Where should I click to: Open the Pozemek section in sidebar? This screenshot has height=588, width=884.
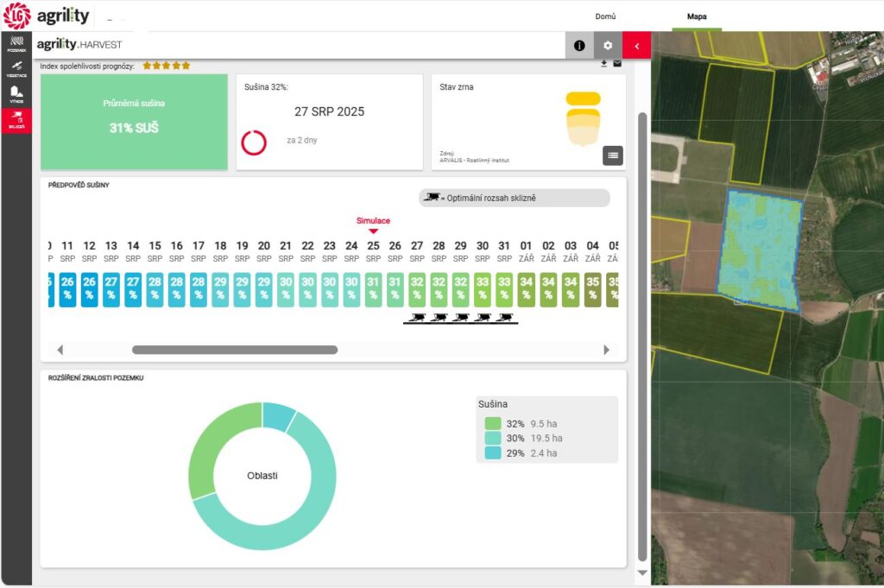pyautogui.click(x=16, y=43)
